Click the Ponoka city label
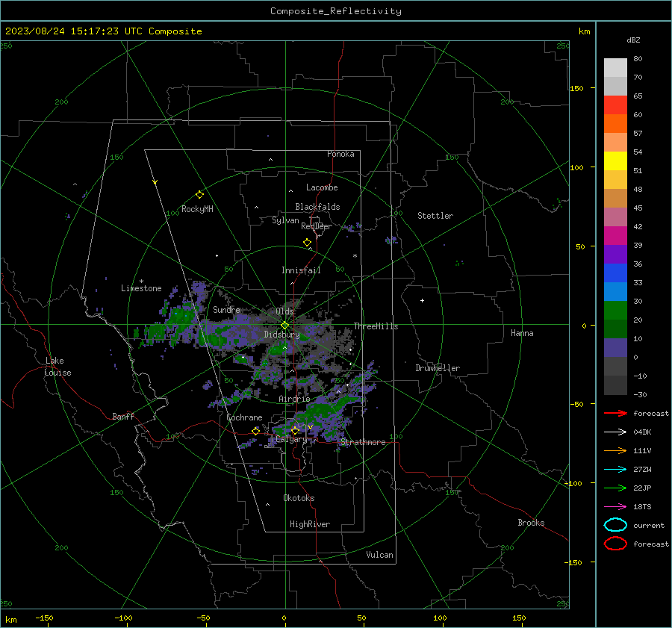 [340, 154]
